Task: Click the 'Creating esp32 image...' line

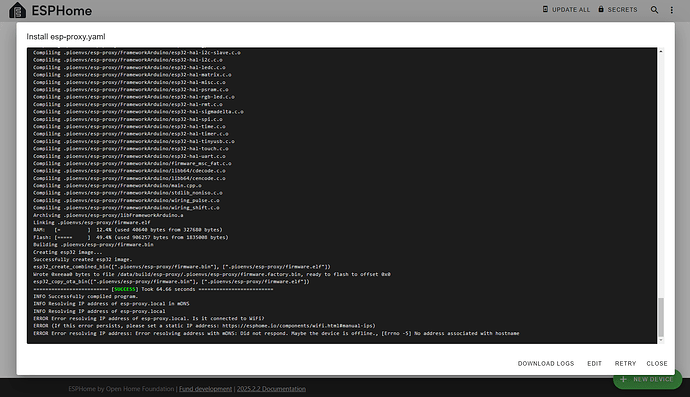Action: pos(67,252)
